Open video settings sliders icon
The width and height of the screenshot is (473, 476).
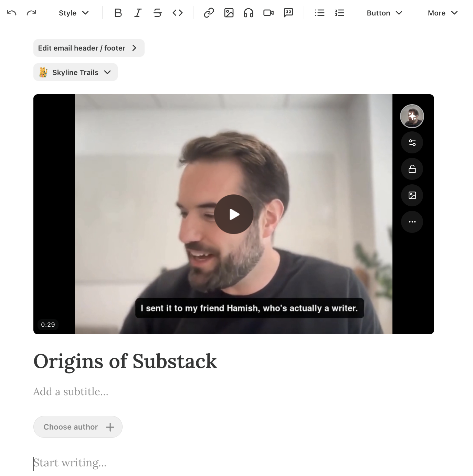coord(412,143)
